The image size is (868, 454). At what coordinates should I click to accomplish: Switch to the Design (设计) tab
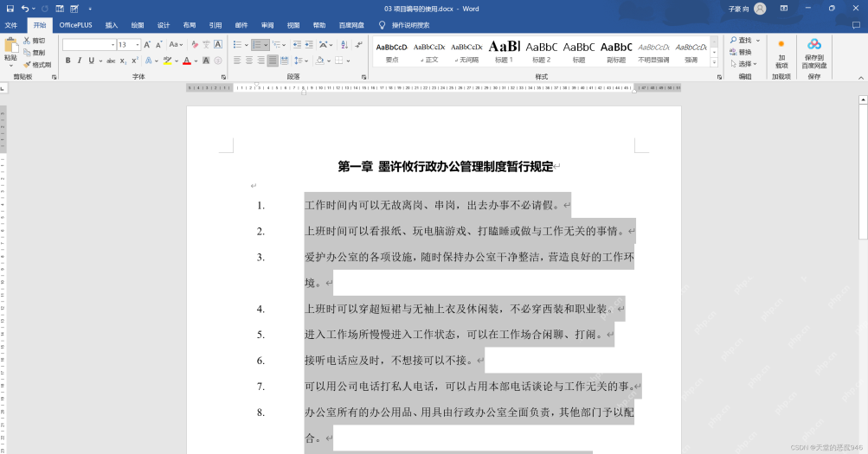coord(164,25)
